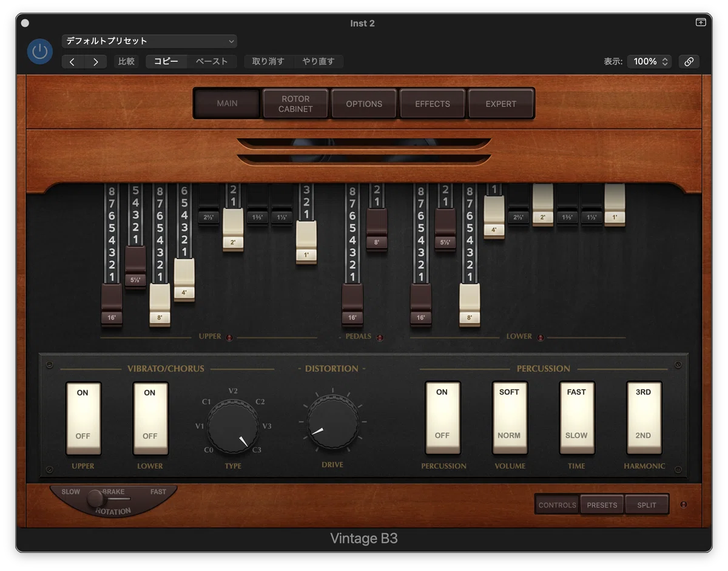Toggle the plug-in power button
Viewport: 728px width, 571px height.
pyautogui.click(x=40, y=52)
